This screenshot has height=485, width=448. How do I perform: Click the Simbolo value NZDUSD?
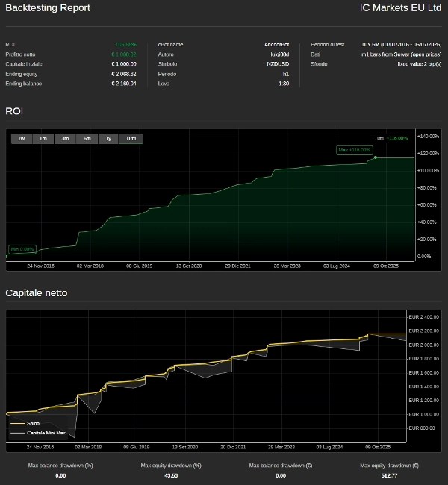(278, 64)
